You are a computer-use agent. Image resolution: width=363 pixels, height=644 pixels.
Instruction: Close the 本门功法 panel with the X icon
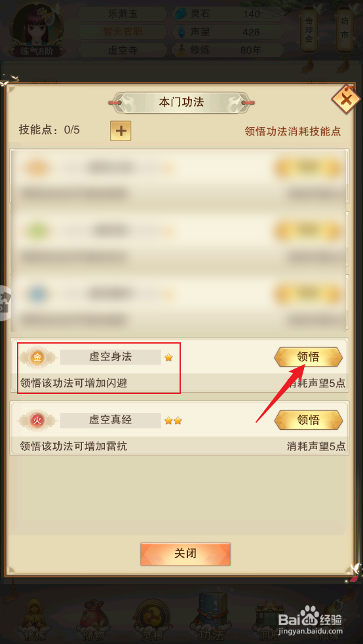[x=347, y=99]
